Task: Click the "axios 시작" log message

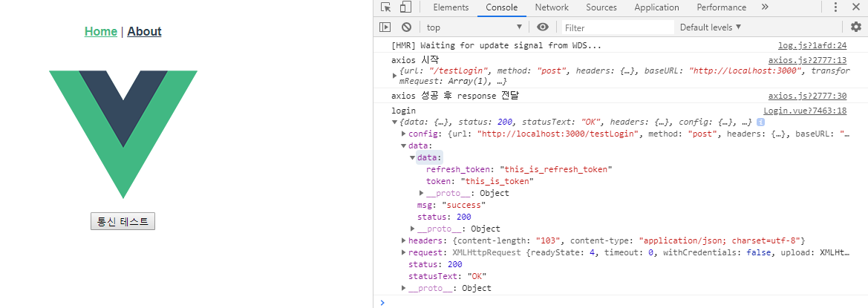Action: coord(415,60)
